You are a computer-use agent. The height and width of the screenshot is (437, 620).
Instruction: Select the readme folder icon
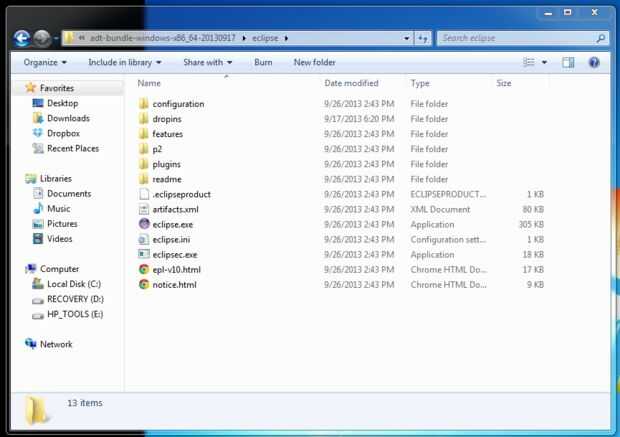pos(144,179)
